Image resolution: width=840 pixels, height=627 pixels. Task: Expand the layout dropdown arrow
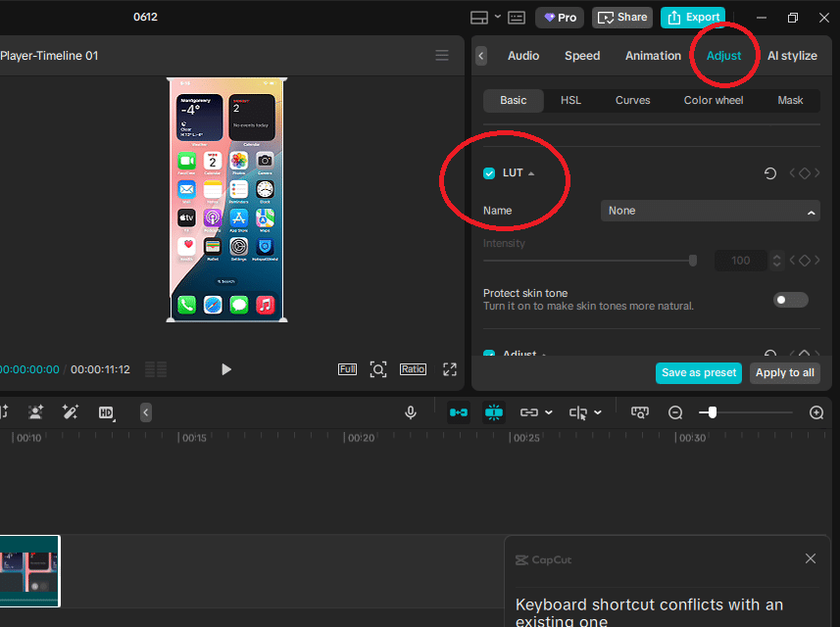pos(498,17)
